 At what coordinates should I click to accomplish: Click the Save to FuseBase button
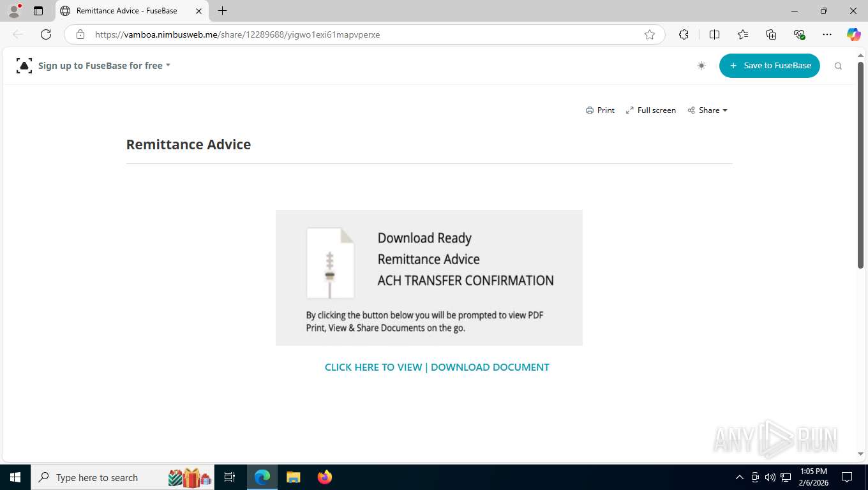pyautogui.click(x=769, y=66)
